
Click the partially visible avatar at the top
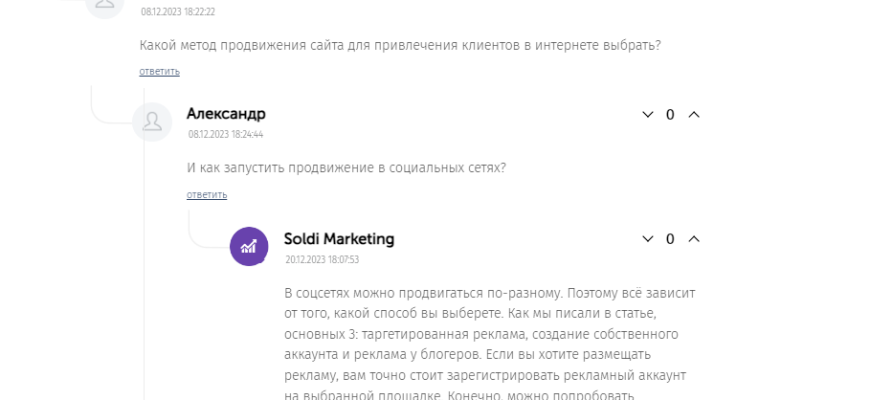coord(106,5)
